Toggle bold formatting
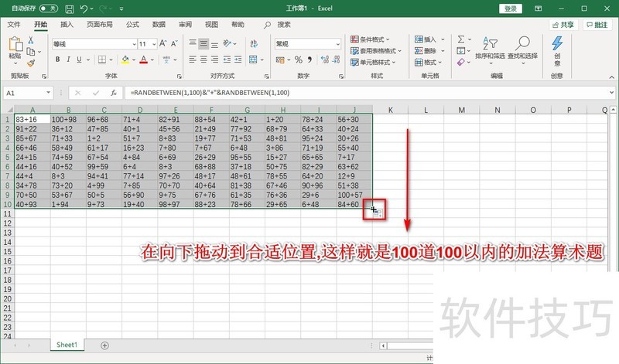The width and height of the screenshot is (619, 364). (57, 60)
